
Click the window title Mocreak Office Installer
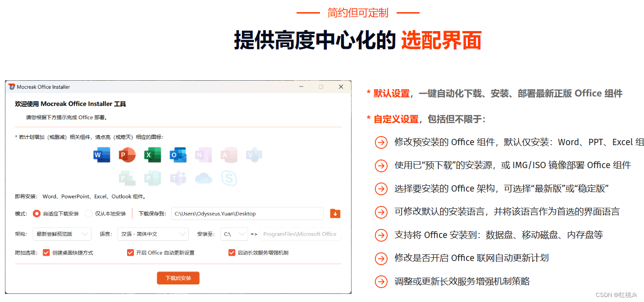(x=43, y=87)
